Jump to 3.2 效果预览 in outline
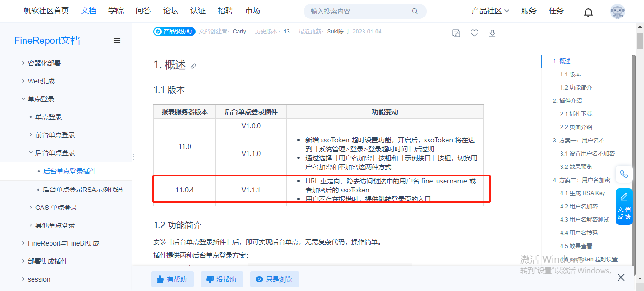 576,167
